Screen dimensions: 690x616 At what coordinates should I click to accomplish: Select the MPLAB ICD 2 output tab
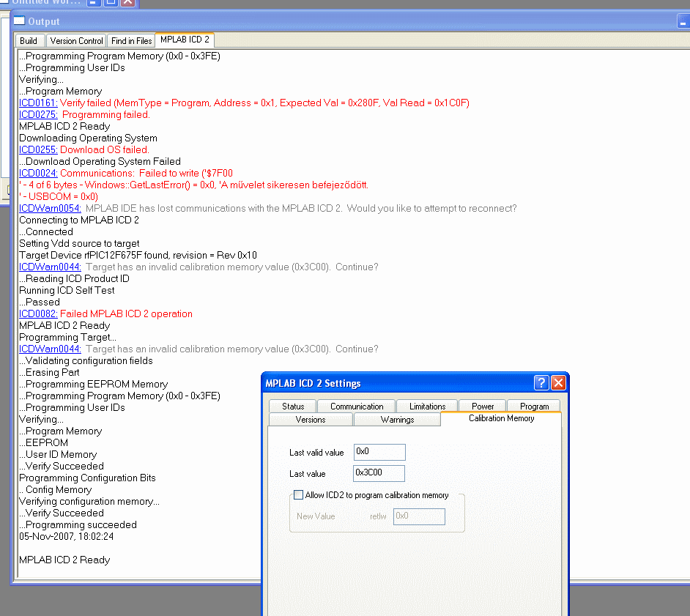click(185, 40)
